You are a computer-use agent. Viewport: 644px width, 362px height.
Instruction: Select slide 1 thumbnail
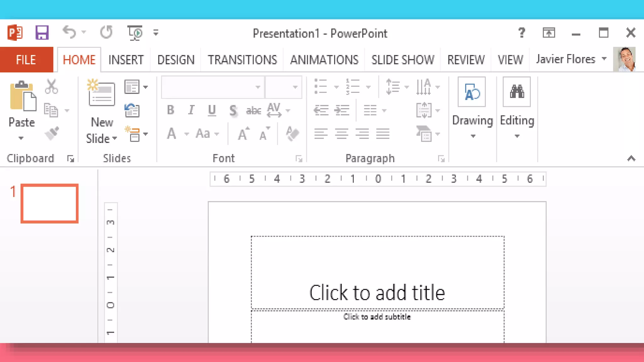click(50, 203)
